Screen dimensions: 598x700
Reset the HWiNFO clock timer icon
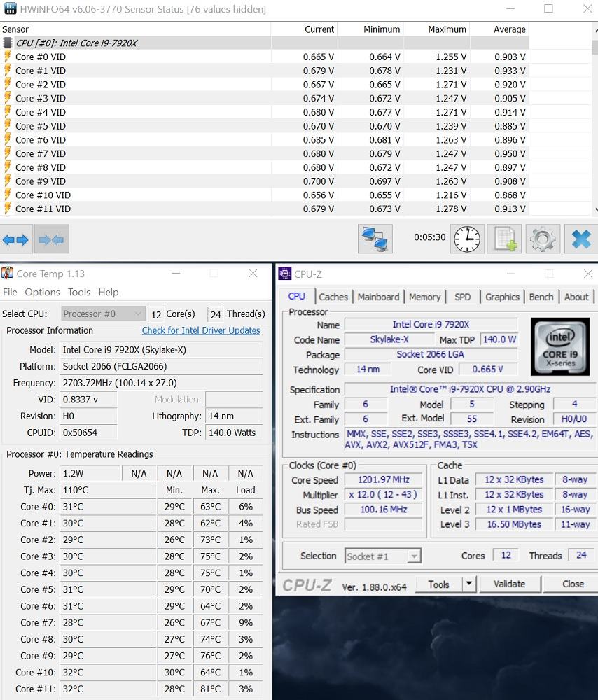pos(466,239)
